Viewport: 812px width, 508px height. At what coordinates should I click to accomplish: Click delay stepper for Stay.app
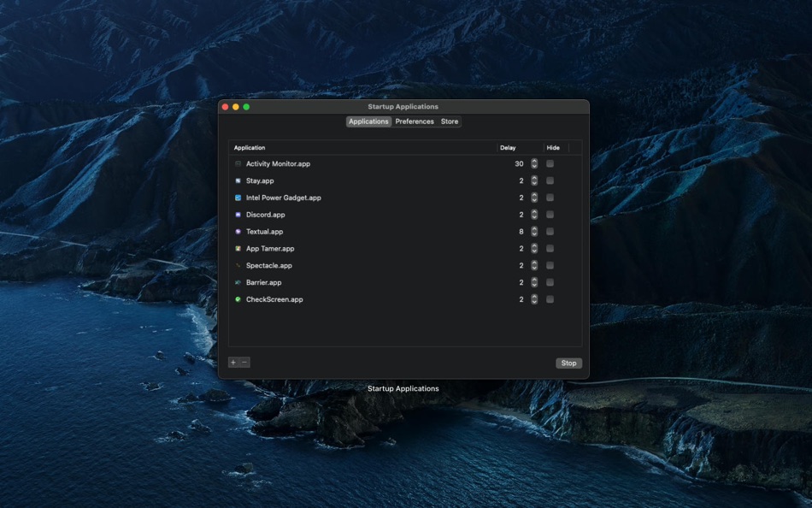(x=534, y=180)
